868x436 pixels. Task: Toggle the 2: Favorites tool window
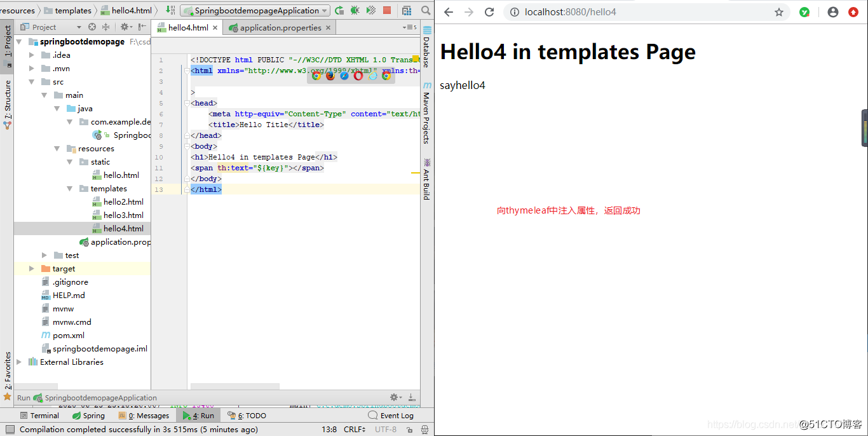7,376
